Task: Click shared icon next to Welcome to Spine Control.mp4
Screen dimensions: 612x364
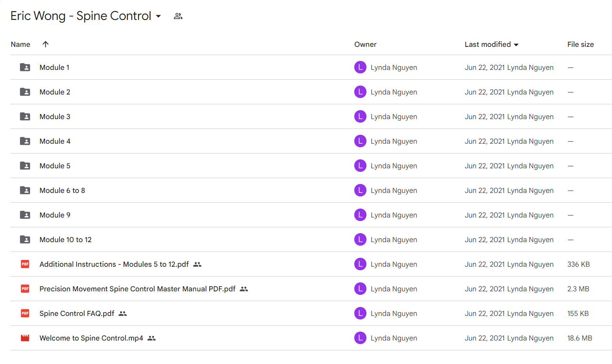Action: 152,338
